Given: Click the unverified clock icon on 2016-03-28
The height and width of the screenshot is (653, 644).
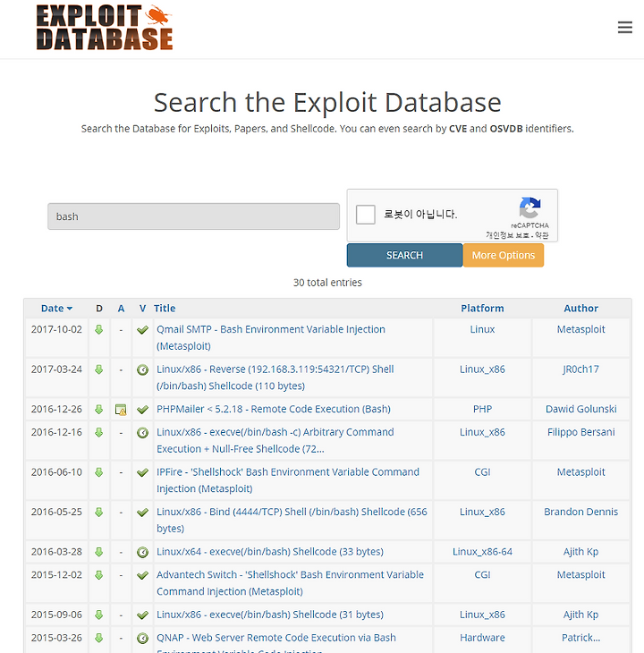Looking at the screenshot, I should click(142, 552).
